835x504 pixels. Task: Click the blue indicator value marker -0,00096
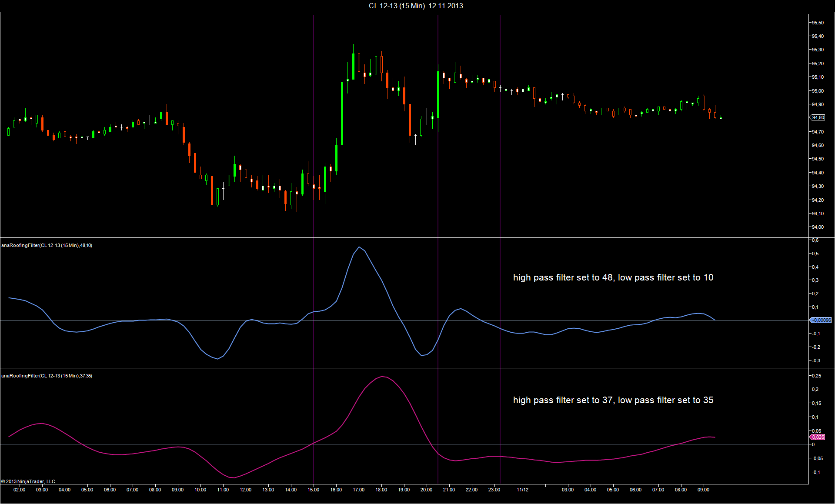coord(821,320)
